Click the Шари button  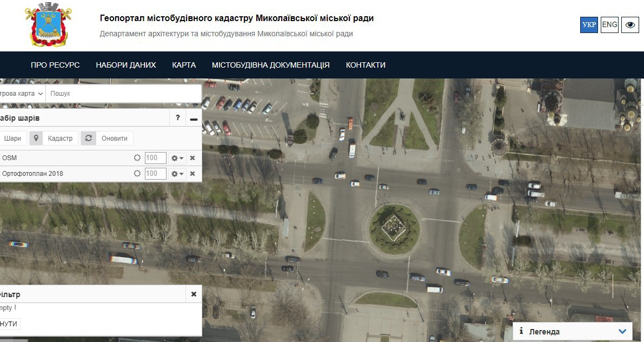click(13, 138)
